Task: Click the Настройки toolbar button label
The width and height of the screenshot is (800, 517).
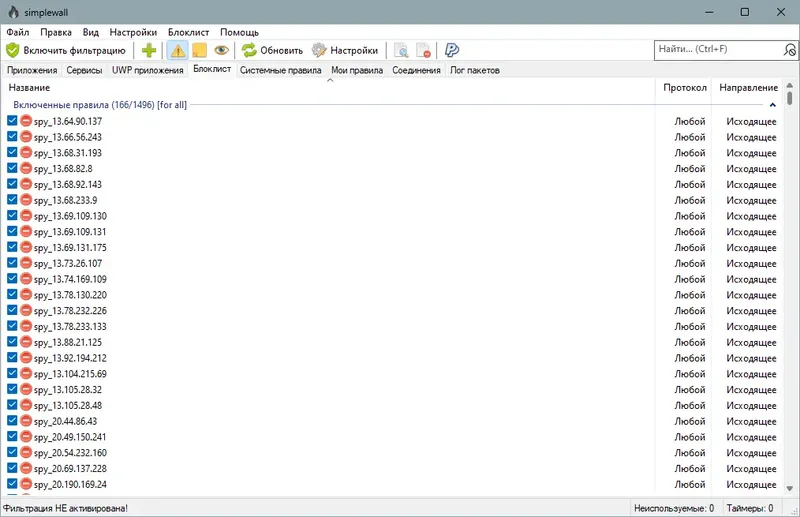Action: tap(354, 51)
